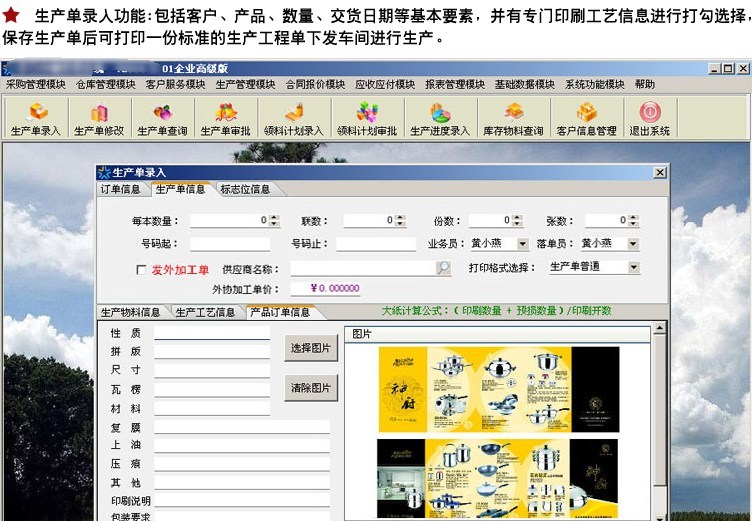Click the 外协加工单价 amount field
Image resolution: width=752 pixels, height=521 pixels.
pos(326,288)
